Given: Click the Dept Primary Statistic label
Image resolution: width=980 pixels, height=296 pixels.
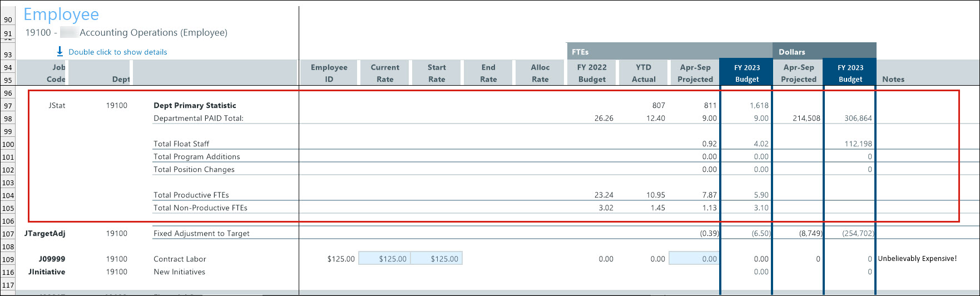Looking at the screenshot, I should 195,106.
